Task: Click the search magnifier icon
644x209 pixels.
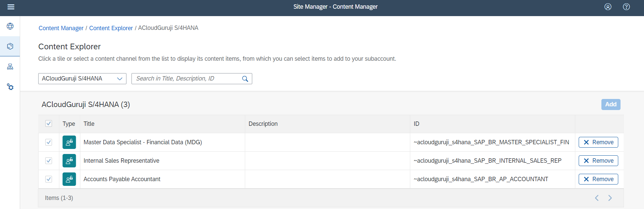Action: point(245,79)
